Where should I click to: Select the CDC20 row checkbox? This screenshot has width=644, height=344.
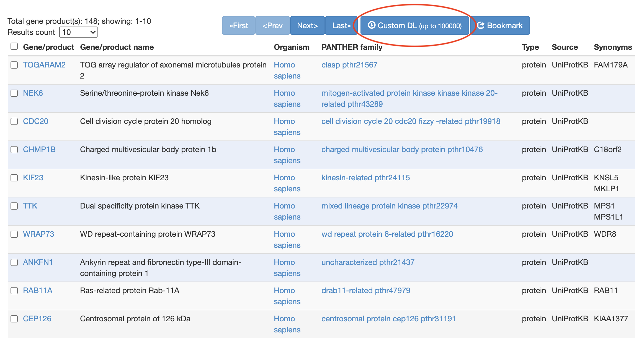coord(14,121)
